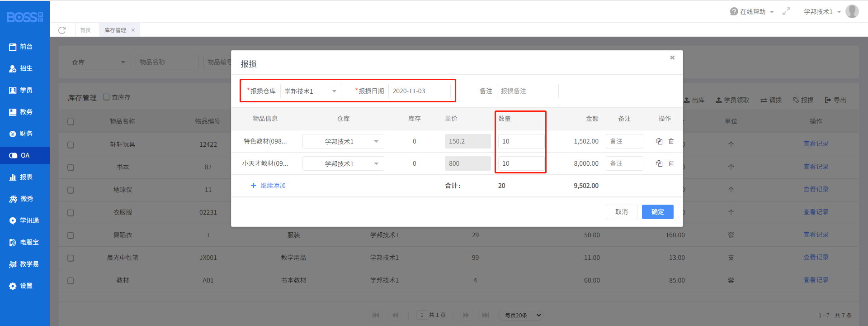Open 学讯通 in the sidebar
868x326 pixels.
pyautogui.click(x=25, y=221)
